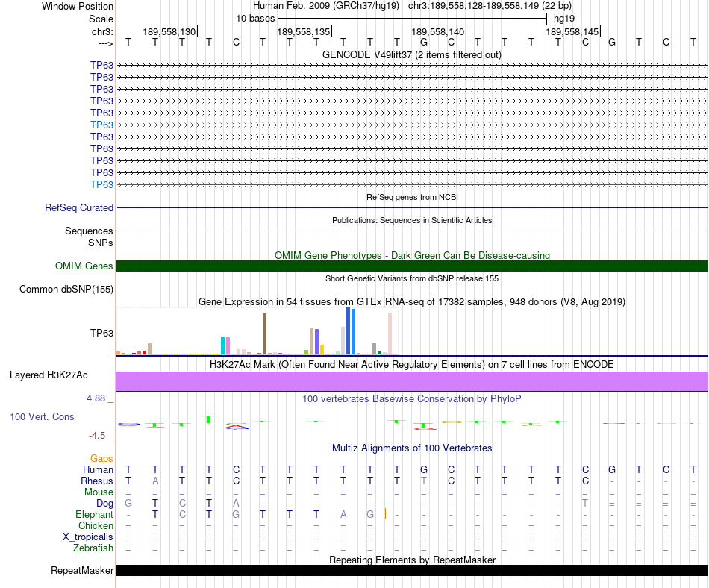Click the orange Gaps label
The image size is (709, 588).
coord(101,459)
